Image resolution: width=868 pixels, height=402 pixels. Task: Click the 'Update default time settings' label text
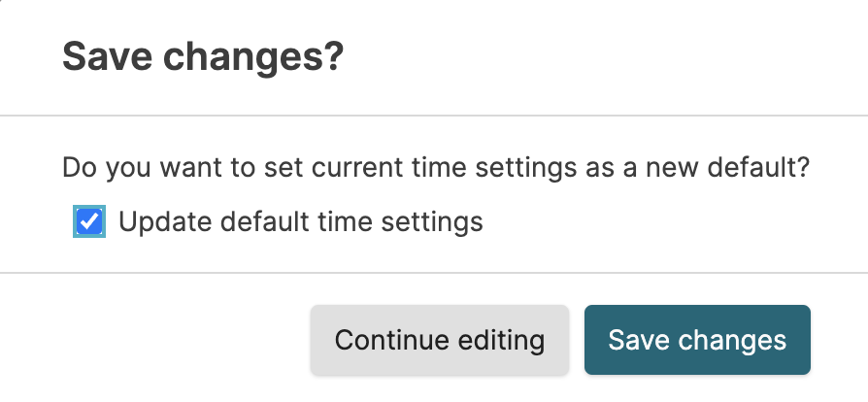(300, 222)
